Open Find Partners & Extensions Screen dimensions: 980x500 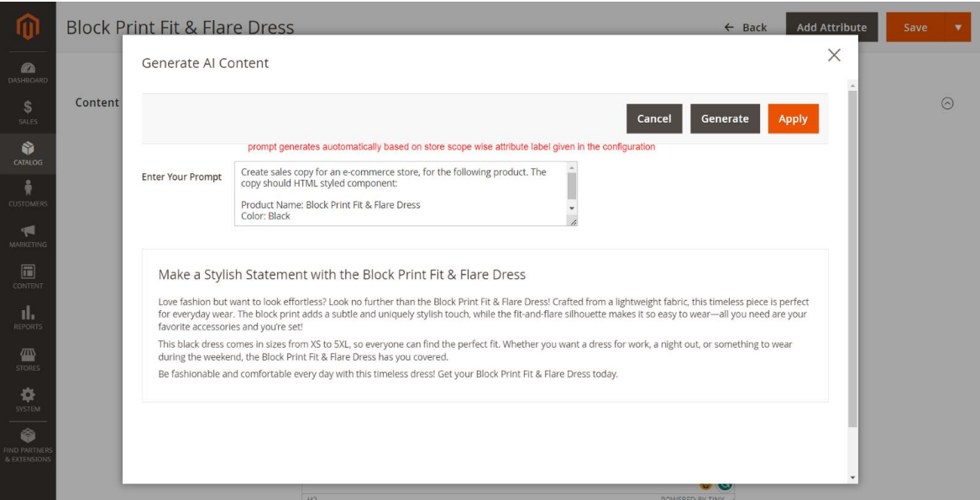(28, 445)
